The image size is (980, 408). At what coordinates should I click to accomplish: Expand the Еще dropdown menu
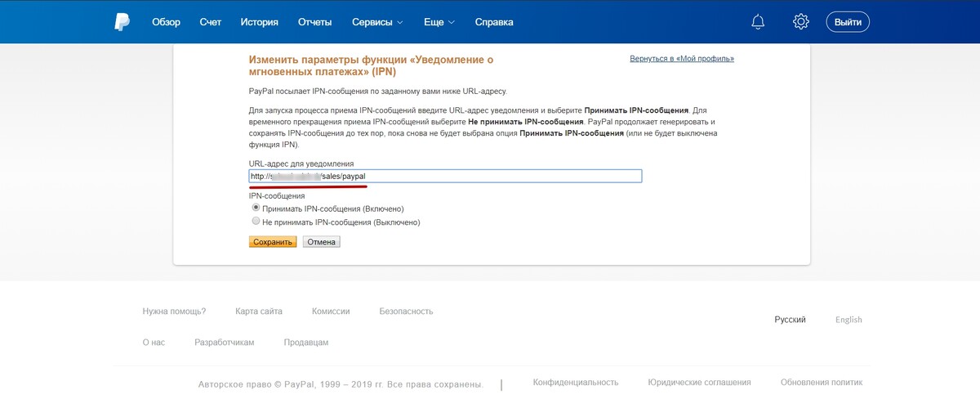pos(439,22)
